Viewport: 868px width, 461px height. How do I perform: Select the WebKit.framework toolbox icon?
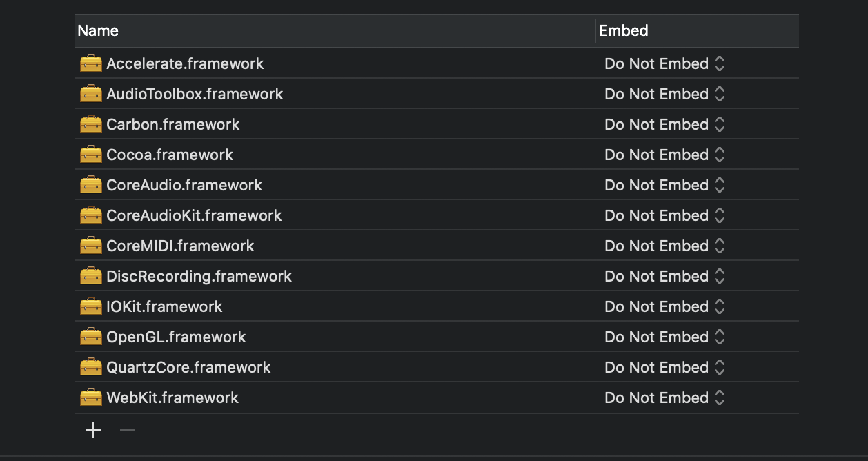(x=91, y=398)
